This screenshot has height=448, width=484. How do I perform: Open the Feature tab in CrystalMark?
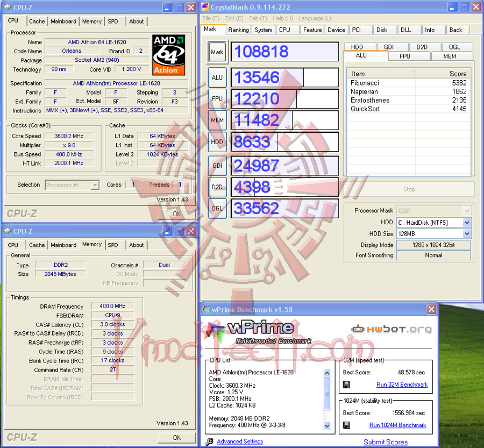[x=312, y=30]
